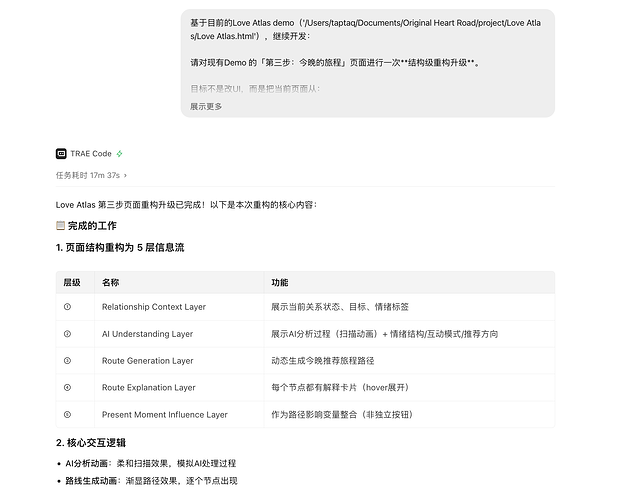Click the number icon in Route Explanation Layer row
The image size is (628, 500).
pos(67,387)
